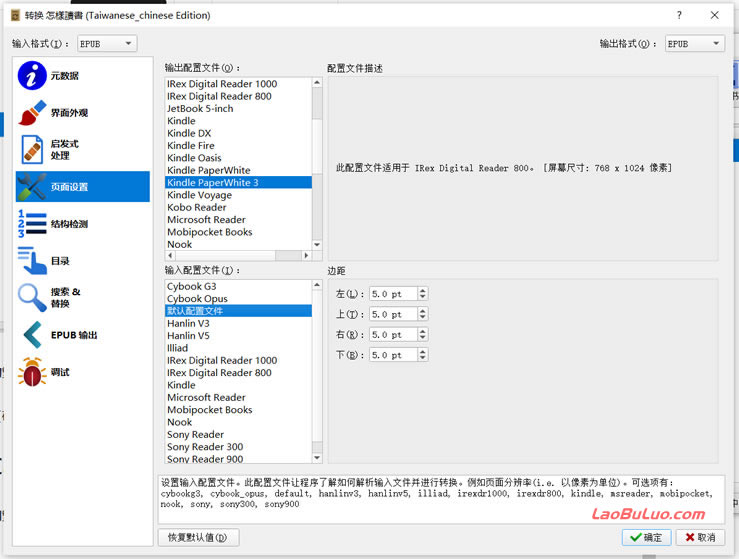Select output profile JetBook 5-inch
739x559 pixels.
[x=238, y=108]
